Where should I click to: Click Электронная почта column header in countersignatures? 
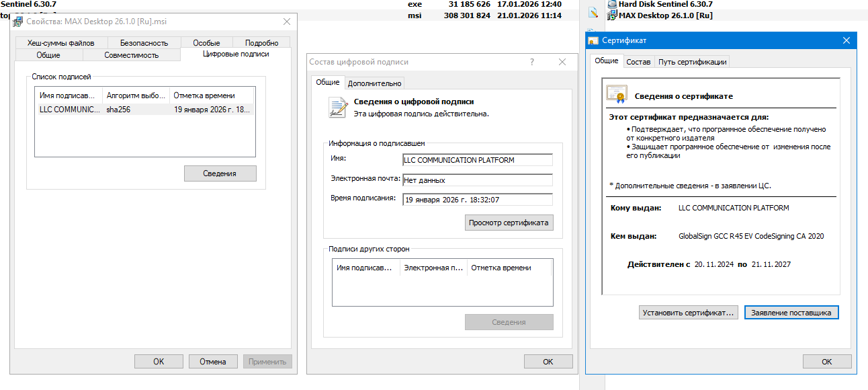click(x=433, y=268)
